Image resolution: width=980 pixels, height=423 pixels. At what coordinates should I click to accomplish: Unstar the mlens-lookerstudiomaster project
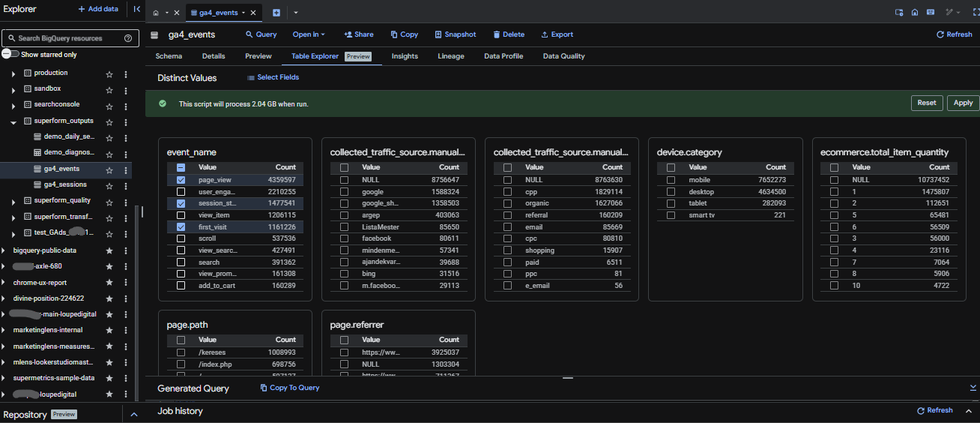click(x=109, y=363)
